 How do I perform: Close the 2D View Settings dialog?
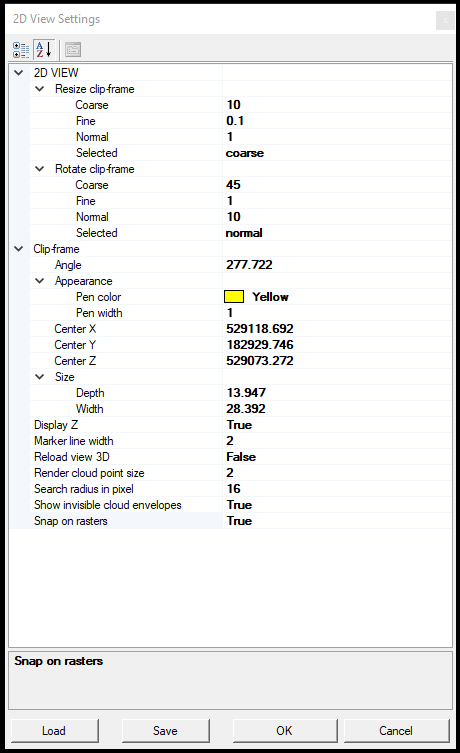click(x=445, y=21)
